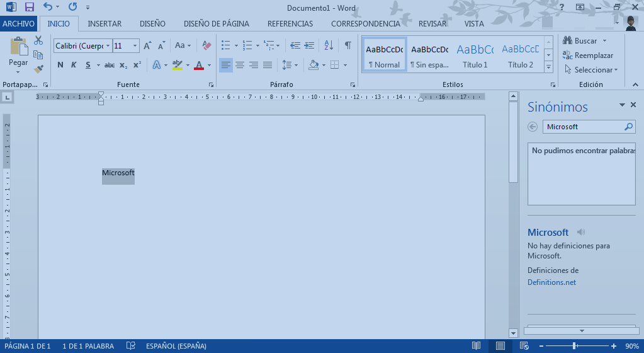644x353 pixels.
Task: Copy selection with the copy icon
Action: pyautogui.click(x=38, y=55)
